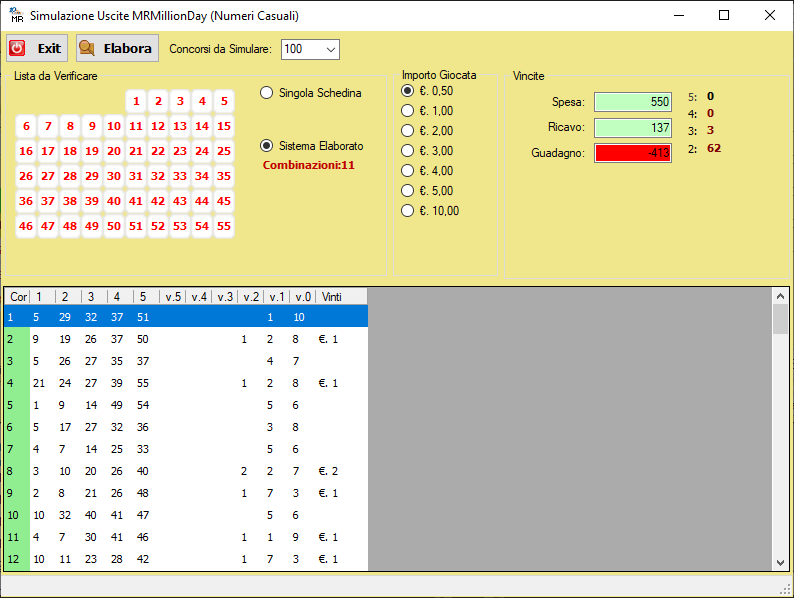794x598 pixels.
Task: Toggle number 27 in the verification grid
Action: pos(48,176)
